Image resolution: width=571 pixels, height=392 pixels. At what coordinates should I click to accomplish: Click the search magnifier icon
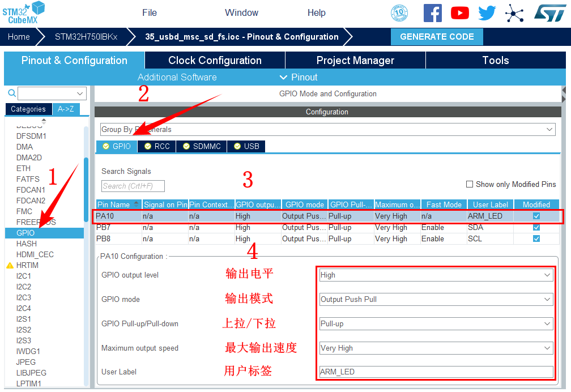coord(11,93)
